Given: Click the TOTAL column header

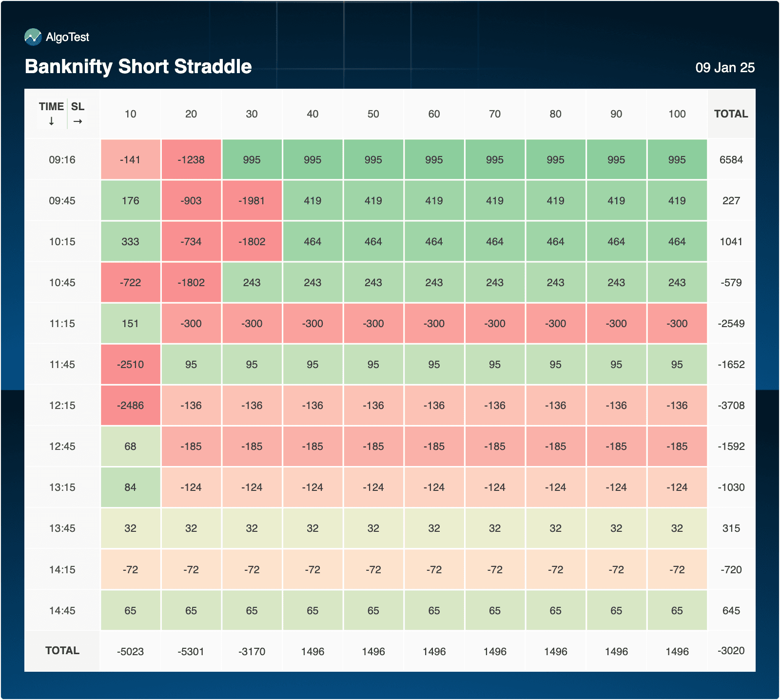Looking at the screenshot, I should 731,114.
